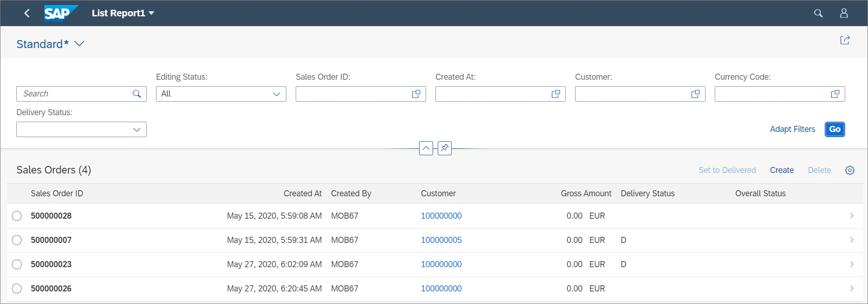This screenshot has width=868, height=304.
Task: Select the radio button for order 500000007
Action: pyautogui.click(x=17, y=240)
